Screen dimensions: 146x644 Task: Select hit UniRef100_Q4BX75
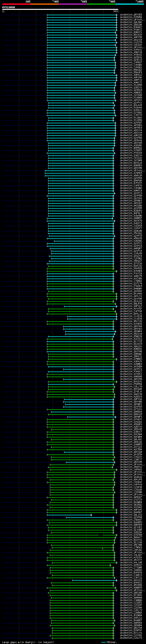click(x=131, y=276)
